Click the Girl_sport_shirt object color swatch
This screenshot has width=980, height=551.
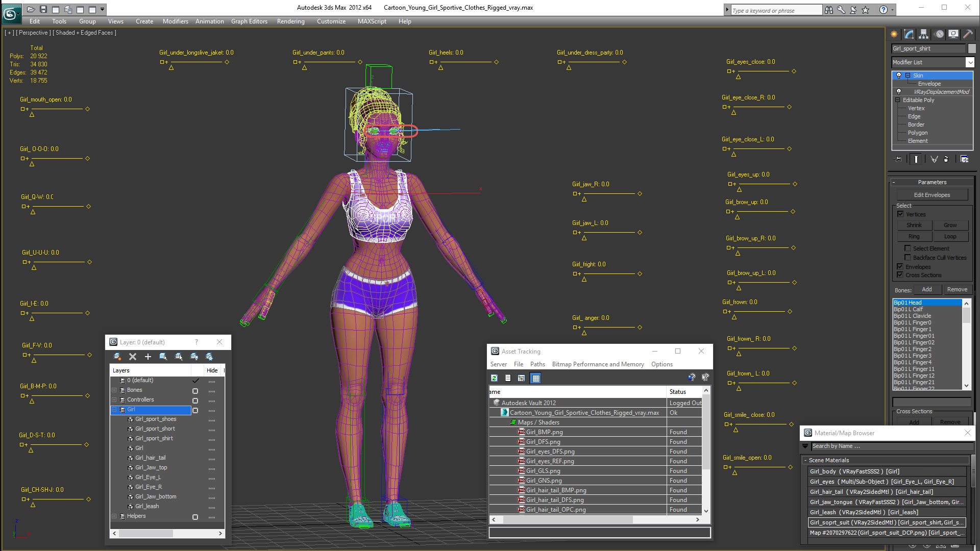click(x=972, y=48)
